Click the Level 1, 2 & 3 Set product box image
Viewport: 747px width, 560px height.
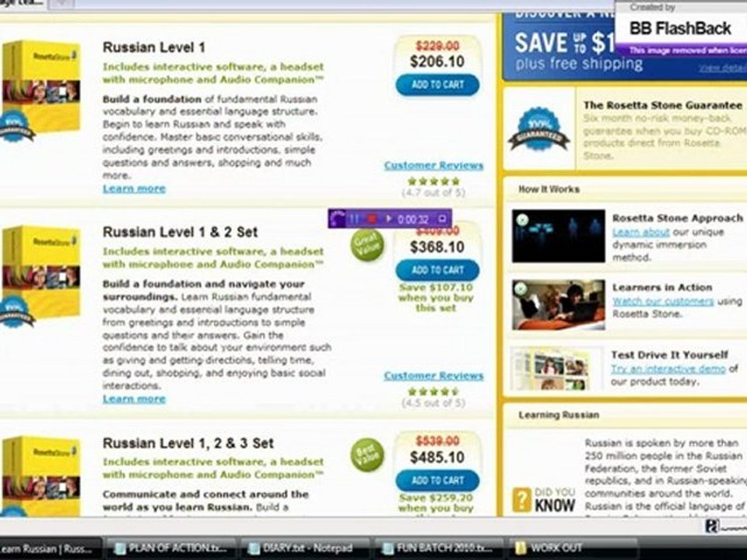(x=42, y=476)
